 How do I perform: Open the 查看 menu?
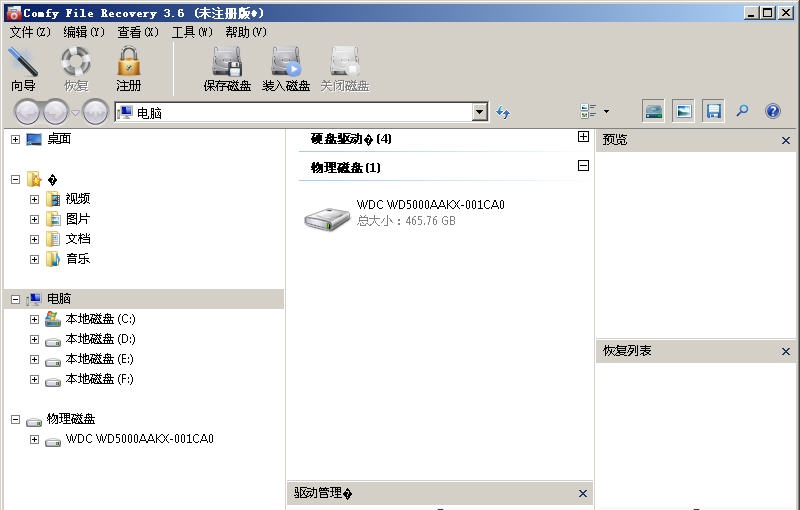(138, 32)
